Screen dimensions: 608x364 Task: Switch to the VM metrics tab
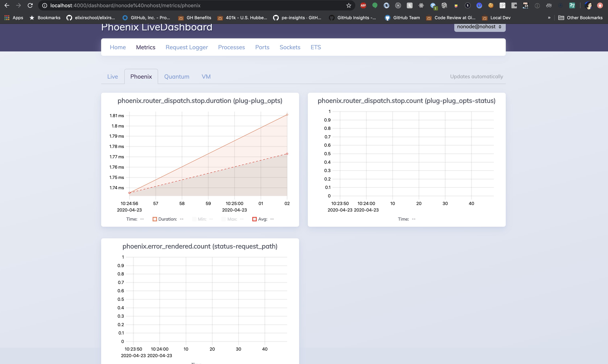[x=206, y=77]
